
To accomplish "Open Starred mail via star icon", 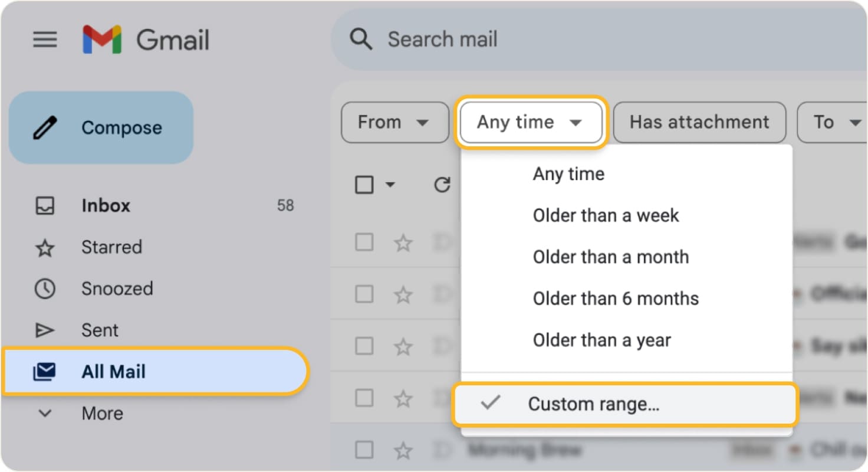I will point(44,247).
